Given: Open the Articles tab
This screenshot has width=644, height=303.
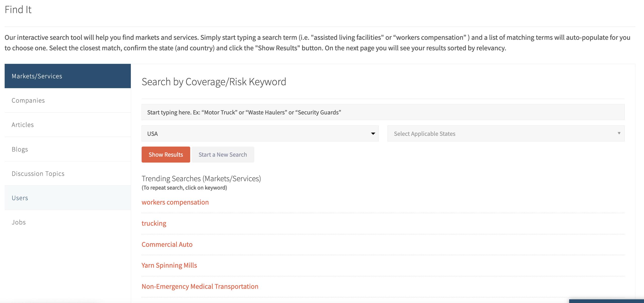Looking at the screenshot, I should tap(67, 125).
